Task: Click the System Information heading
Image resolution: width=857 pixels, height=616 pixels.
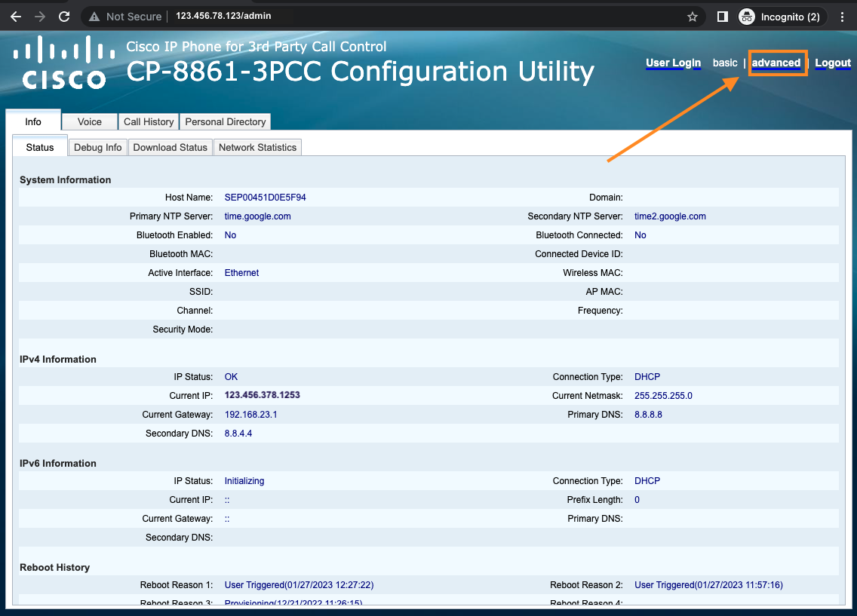Action: coord(65,180)
